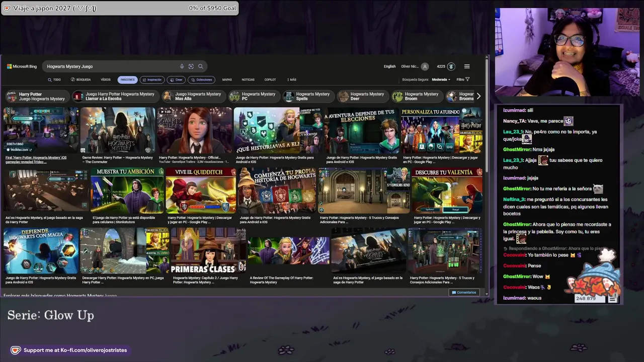Switch to the TODO tab
Viewport: 644px width, 362px height.
54,79
